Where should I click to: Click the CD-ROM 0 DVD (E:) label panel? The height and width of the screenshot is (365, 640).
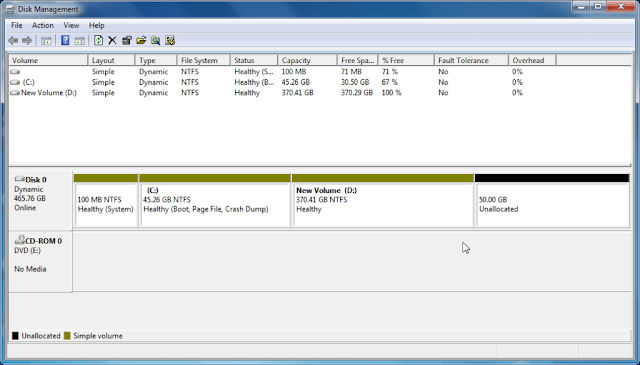pyautogui.click(x=40, y=261)
